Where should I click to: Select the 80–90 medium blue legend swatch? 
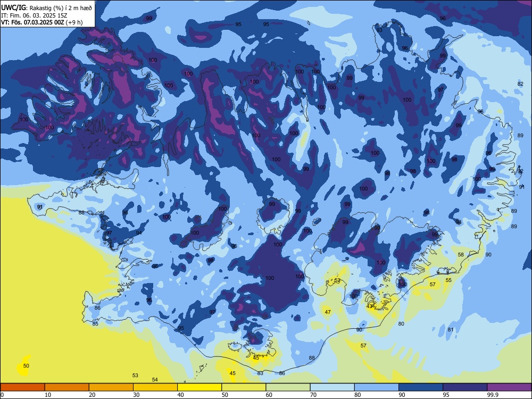point(377,387)
